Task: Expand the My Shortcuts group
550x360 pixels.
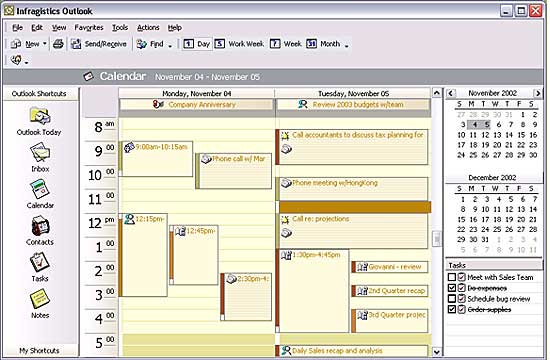Action: (40, 351)
